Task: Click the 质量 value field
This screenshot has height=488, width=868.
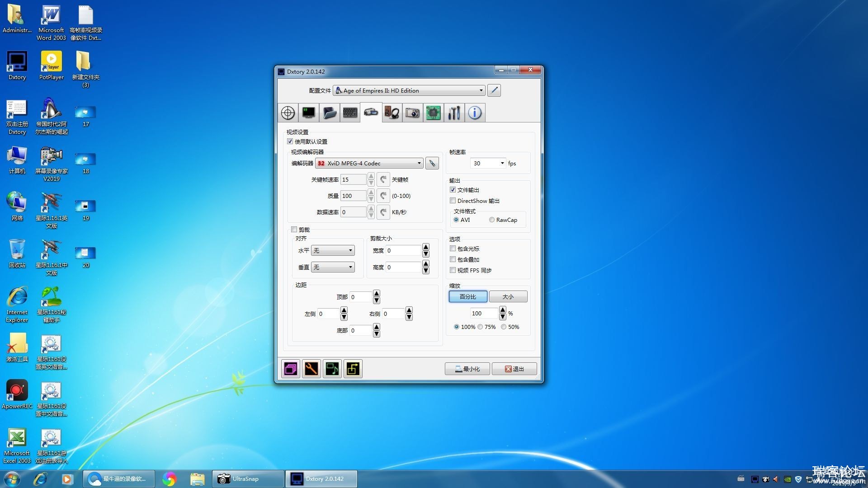Action: (354, 196)
